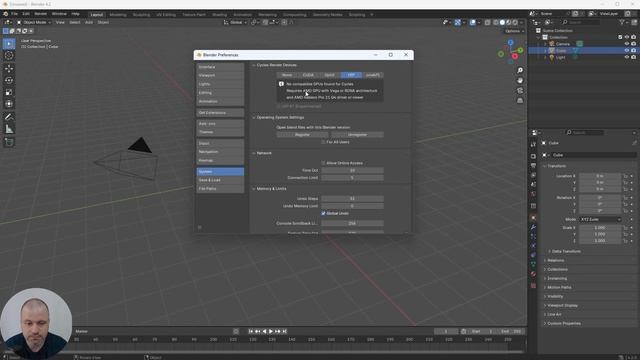Jump to the timeline start
Viewport: 640px width, 360px height.
(251, 331)
